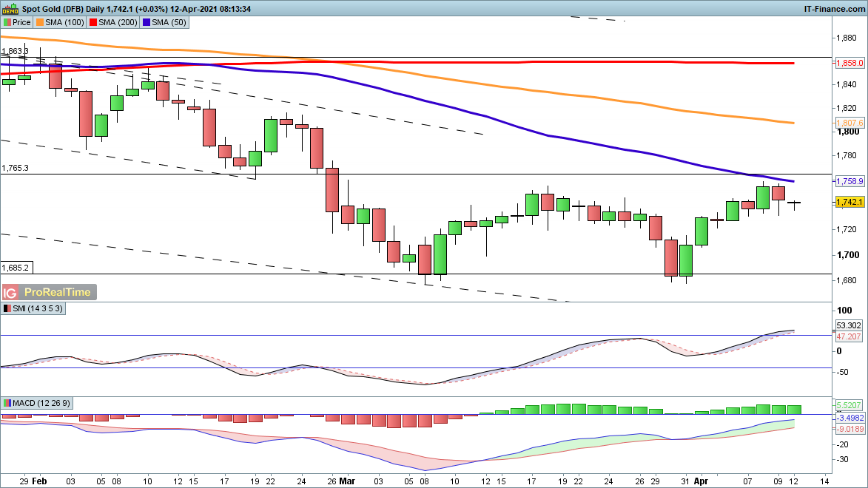Click the blue SMA (50) color square

(x=146, y=22)
